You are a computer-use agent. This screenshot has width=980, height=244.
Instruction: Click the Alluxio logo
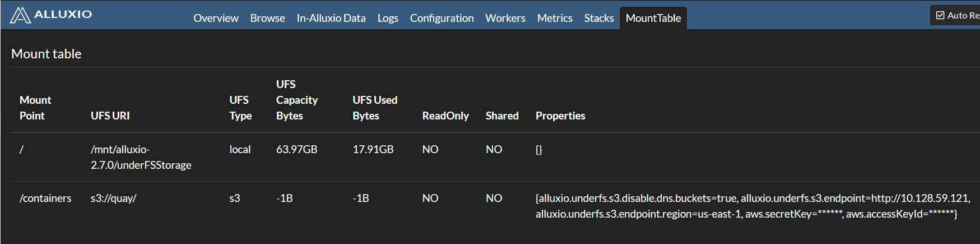[x=51, y=15]
